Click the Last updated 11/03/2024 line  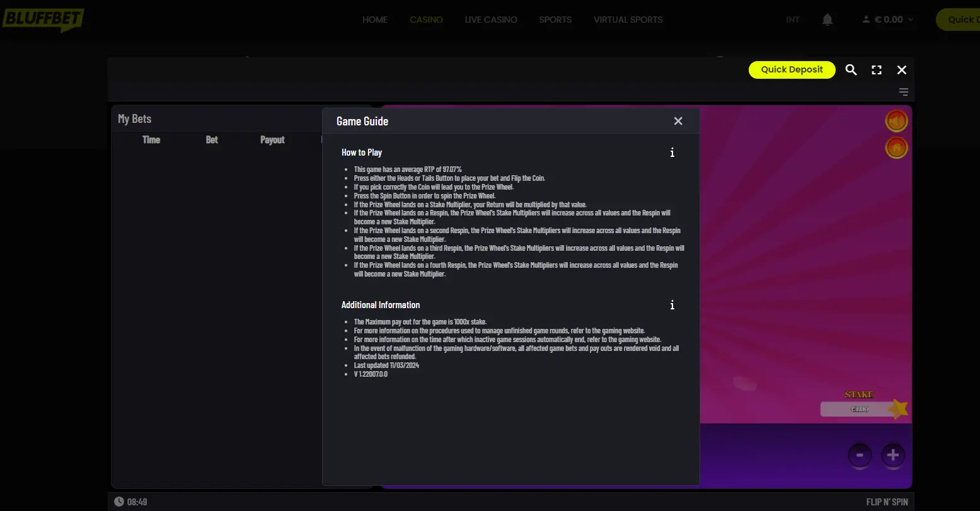[386, 365]
